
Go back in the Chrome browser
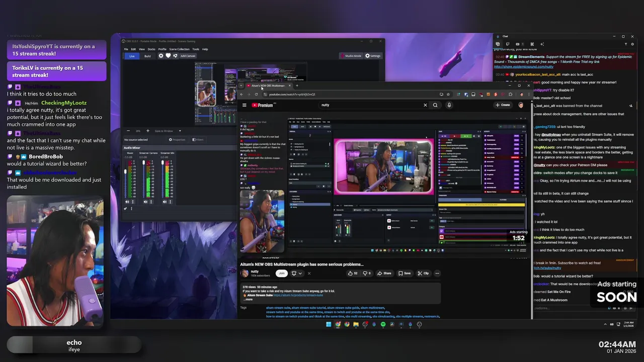click(x=242, y=94)
